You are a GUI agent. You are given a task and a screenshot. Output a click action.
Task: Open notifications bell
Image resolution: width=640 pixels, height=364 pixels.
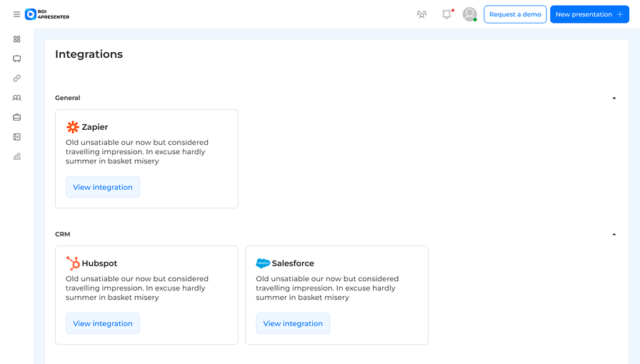tap(447, 14)
